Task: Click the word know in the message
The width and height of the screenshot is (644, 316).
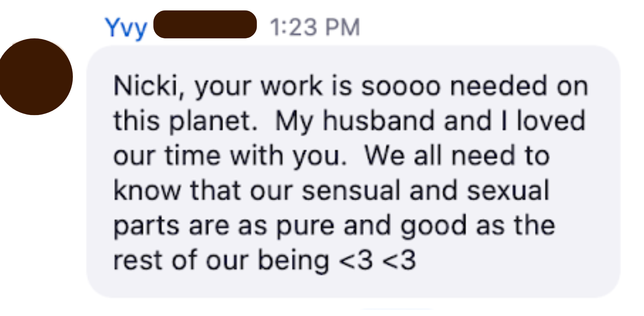Action: [147, 190]
